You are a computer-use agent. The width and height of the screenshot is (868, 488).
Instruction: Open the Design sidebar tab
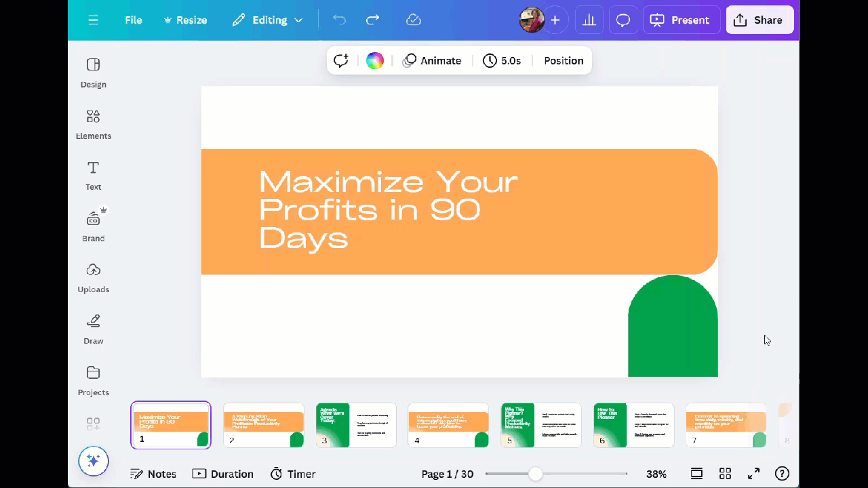click(94, 73)
